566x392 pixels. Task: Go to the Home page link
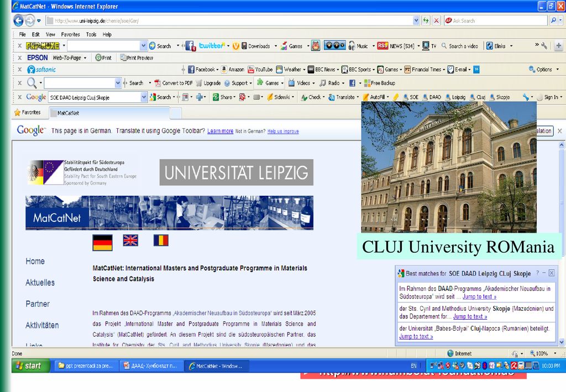point(35,262)
